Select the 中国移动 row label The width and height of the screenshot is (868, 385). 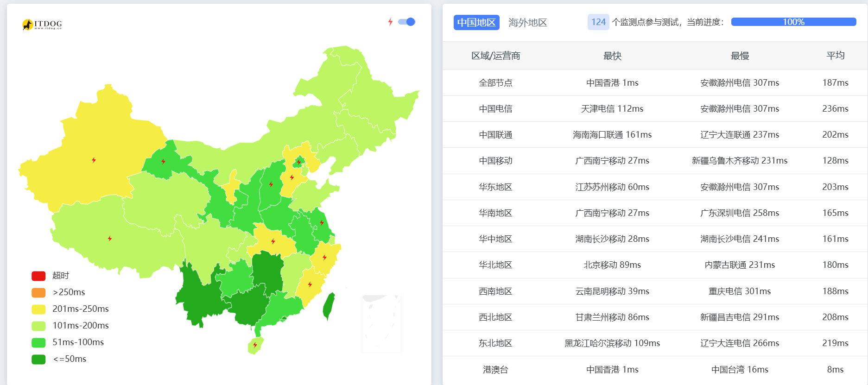tap(495, 160)
